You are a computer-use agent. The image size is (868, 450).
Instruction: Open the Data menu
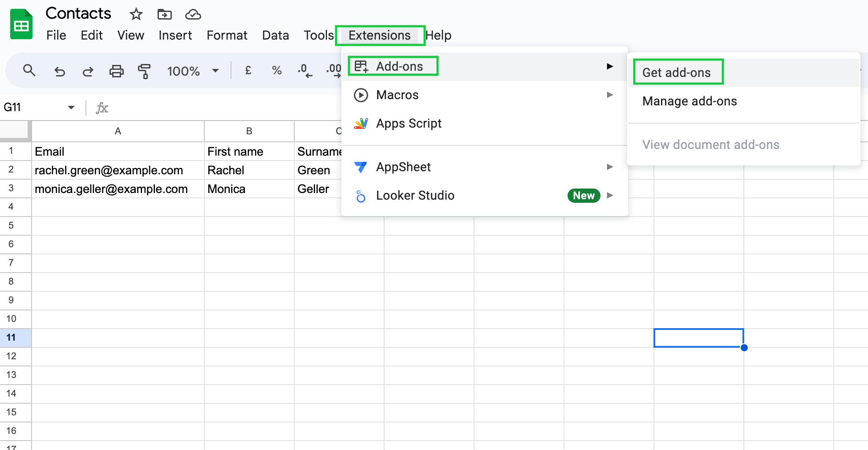[276, 35]
